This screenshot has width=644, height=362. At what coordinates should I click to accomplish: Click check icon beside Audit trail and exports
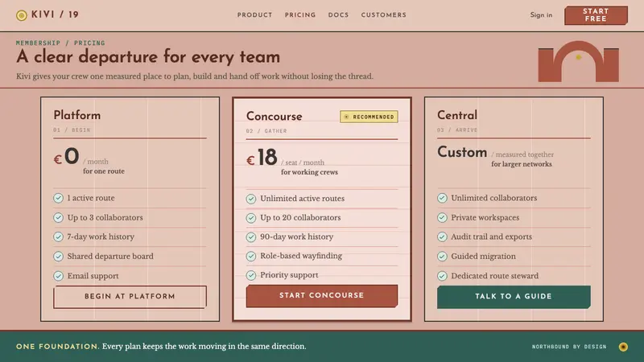(442, 237)
